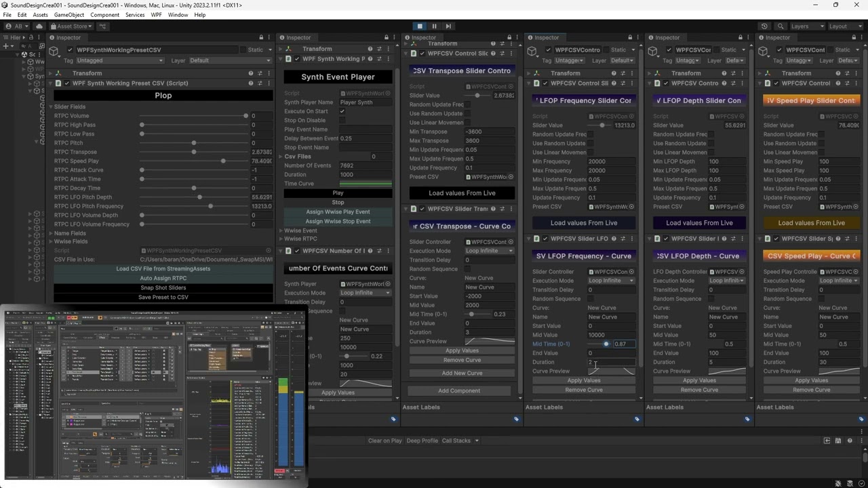Image resolution: width=868 pixels, height=488 pixels.
Task: Expand the Wwise Fields section
Action: (x=51, y=242)
